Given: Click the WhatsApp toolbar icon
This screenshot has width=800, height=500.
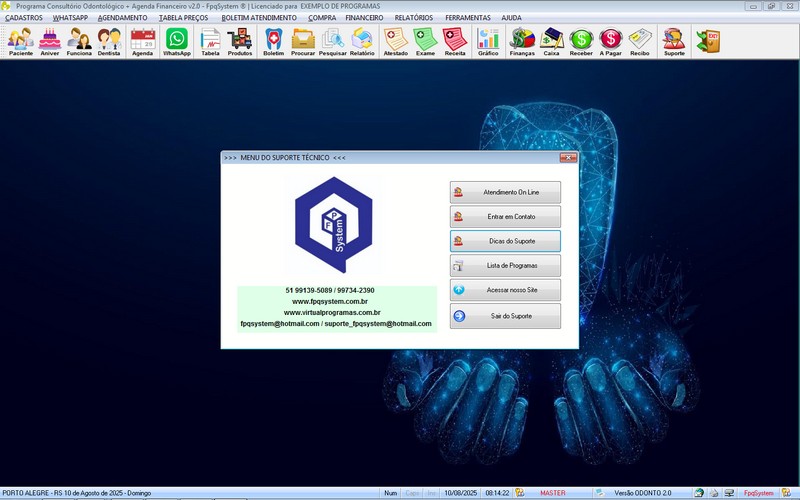Looking at the screenshot, I should point(177,41).
